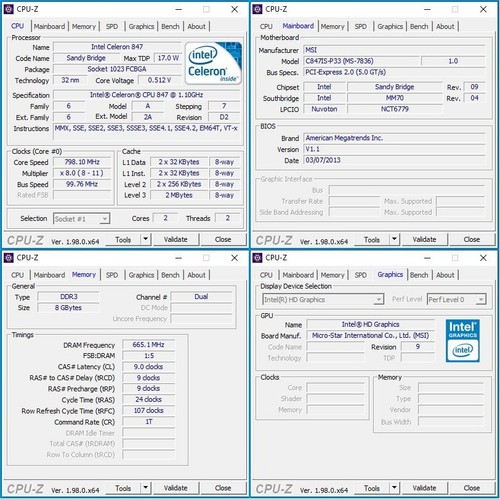Expand the Intel(R) HD Graphics device dropdown

coord(378,299)
